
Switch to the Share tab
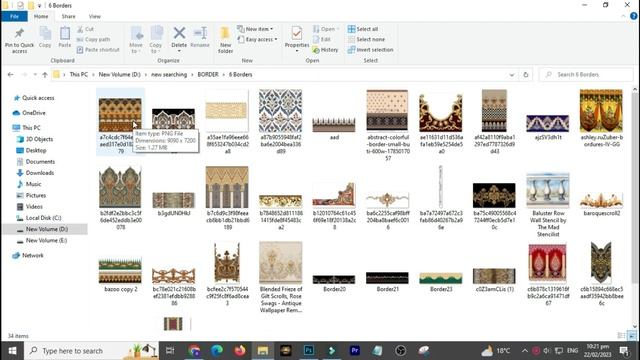68,16
